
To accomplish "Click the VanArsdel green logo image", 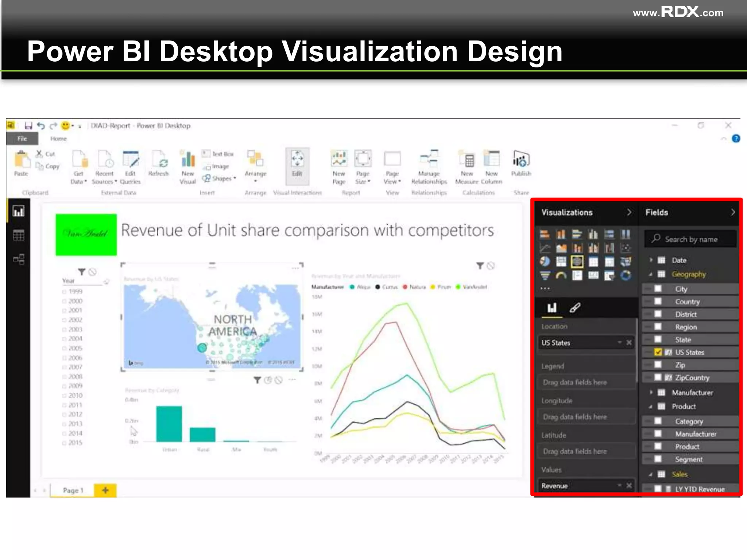I will pyautogui.click(x=86, y=234).
